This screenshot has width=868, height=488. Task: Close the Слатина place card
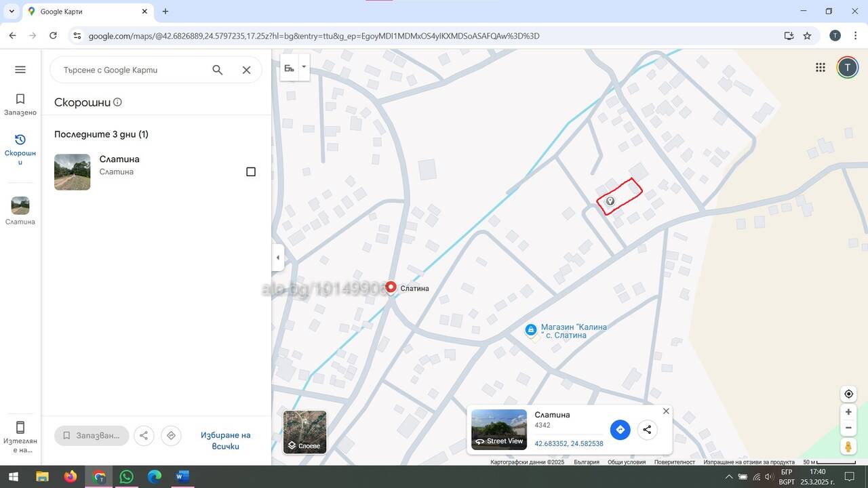(666, 411)
